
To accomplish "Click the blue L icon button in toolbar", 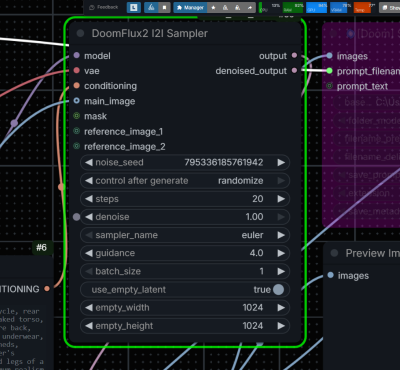I will [134, 7].
